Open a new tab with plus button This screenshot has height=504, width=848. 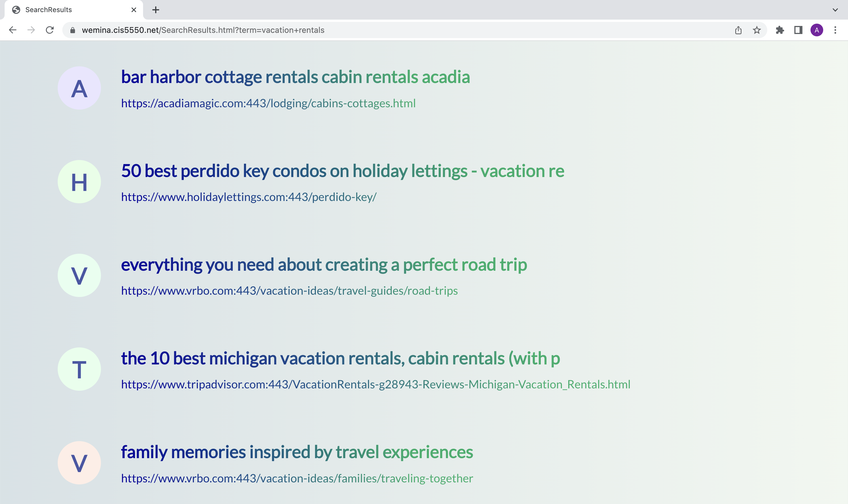[155, 10]
